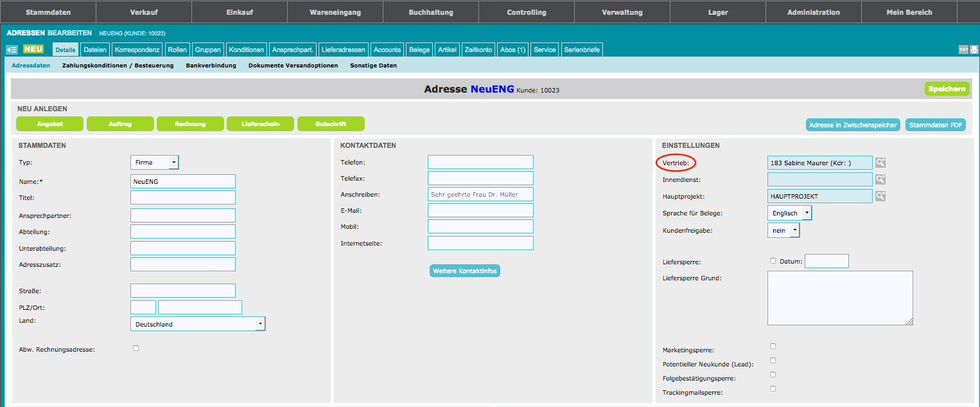
Task: Click into the Telefon input field
Action: [x=480, y=163]
